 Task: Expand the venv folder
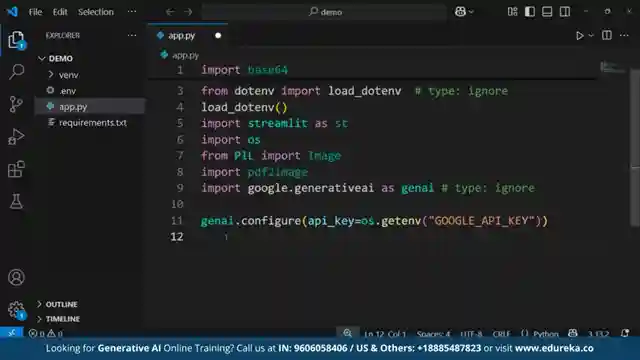(69, 75)
